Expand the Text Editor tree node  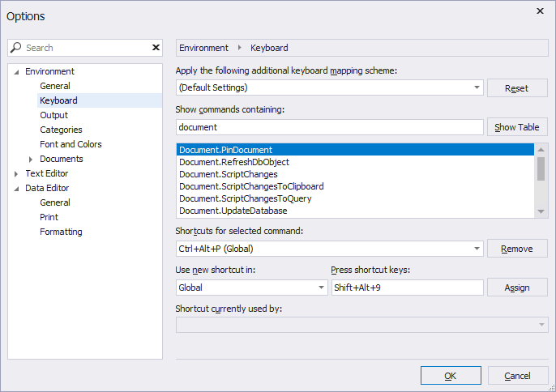[x=16, y=173]
